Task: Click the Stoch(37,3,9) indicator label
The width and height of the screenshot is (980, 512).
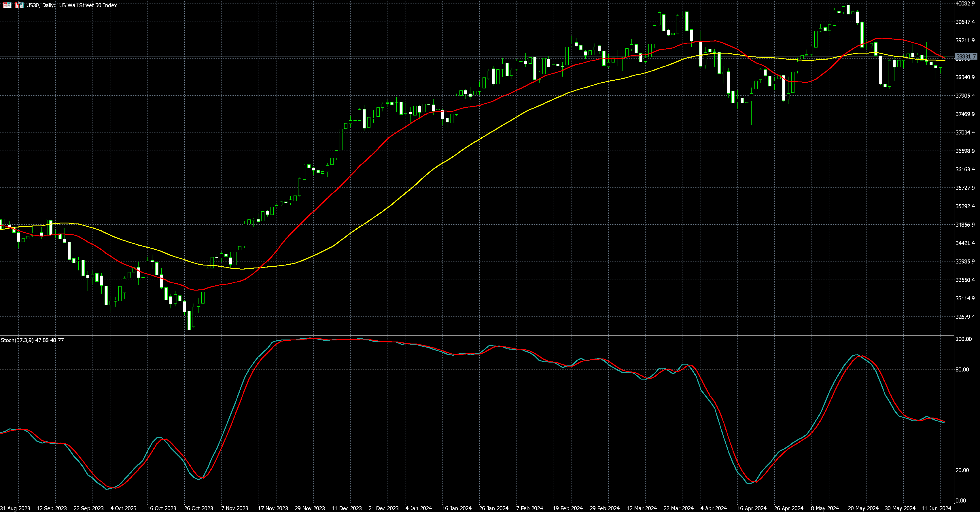Action: coord(17,340)
